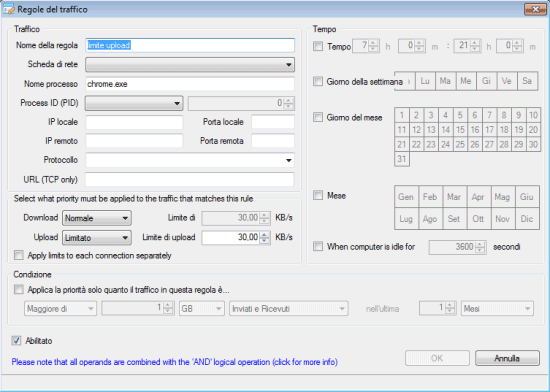This screenshot has width=550, height=392.
Task: Open the Download priority Normale dropdown
Action: [x=97, y=218]
